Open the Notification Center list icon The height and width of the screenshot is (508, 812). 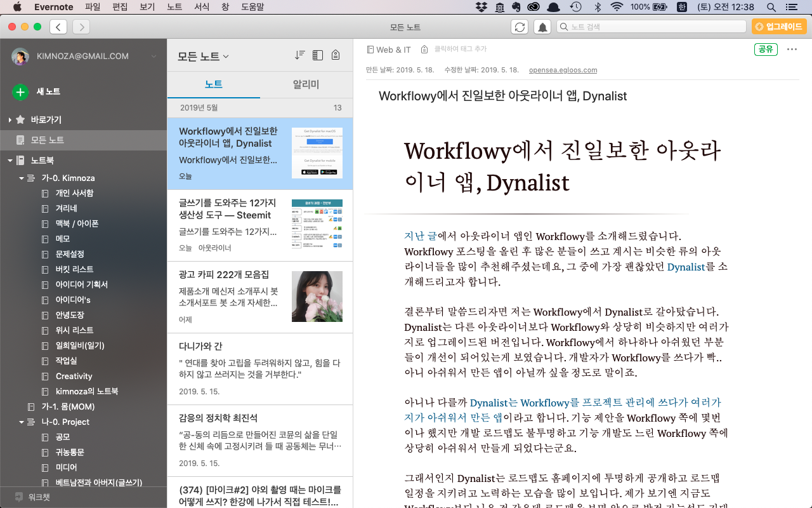pyautogui.click(x=792, y=7)
